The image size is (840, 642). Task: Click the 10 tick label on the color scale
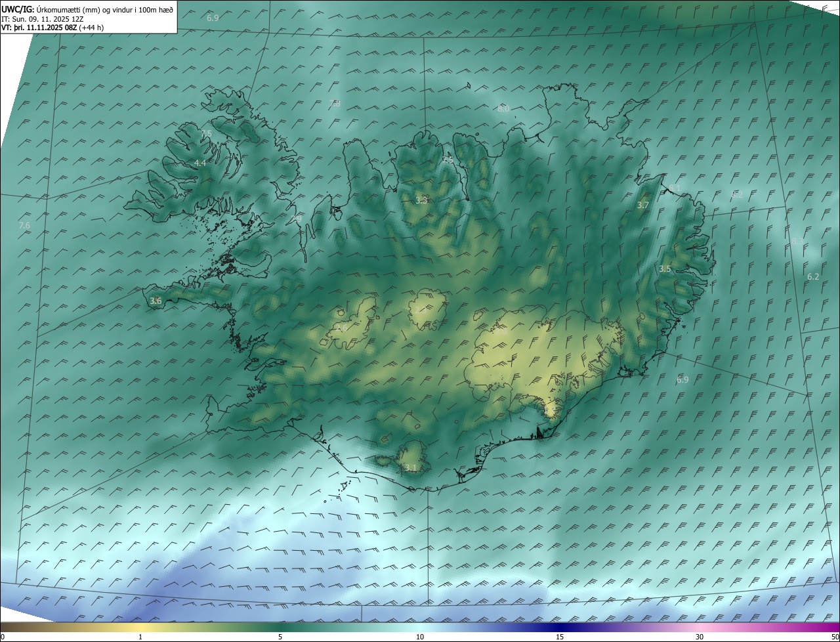tap(420, 637)
